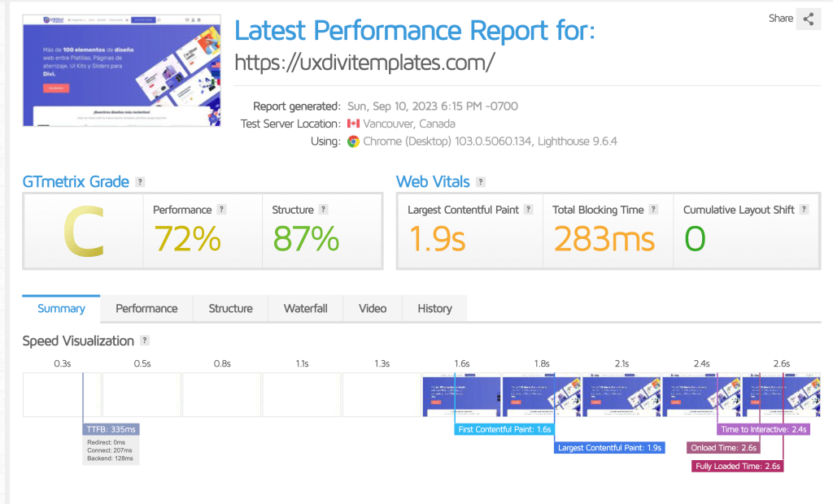The width and height of the screenshot is (833, 504).
Task: Select the Summary tab
Action: pyautogui.click(x=61, y=309)
